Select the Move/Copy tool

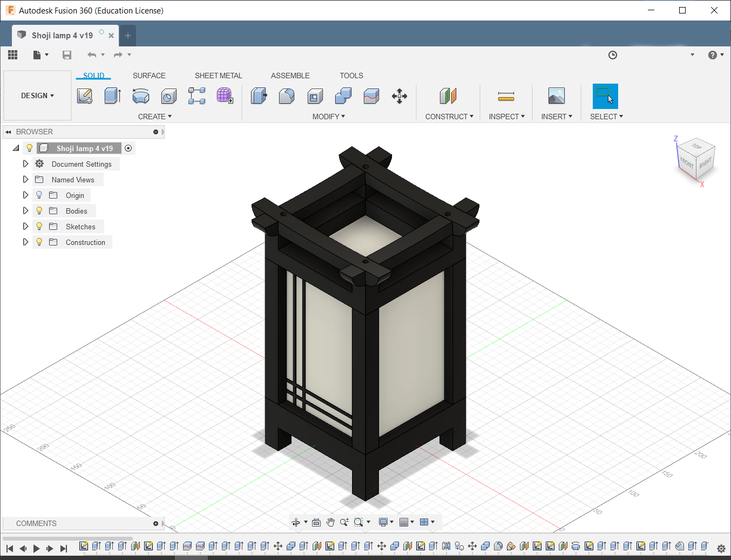pos(400,96)
